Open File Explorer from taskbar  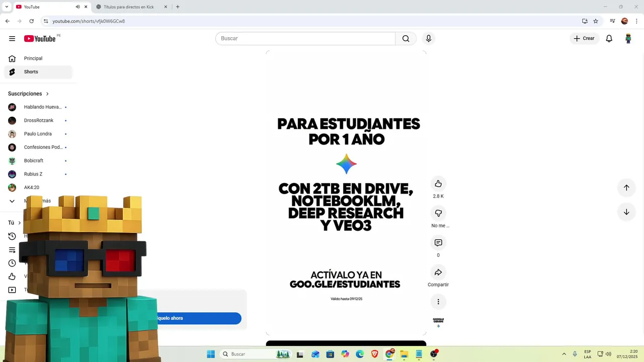404,354
